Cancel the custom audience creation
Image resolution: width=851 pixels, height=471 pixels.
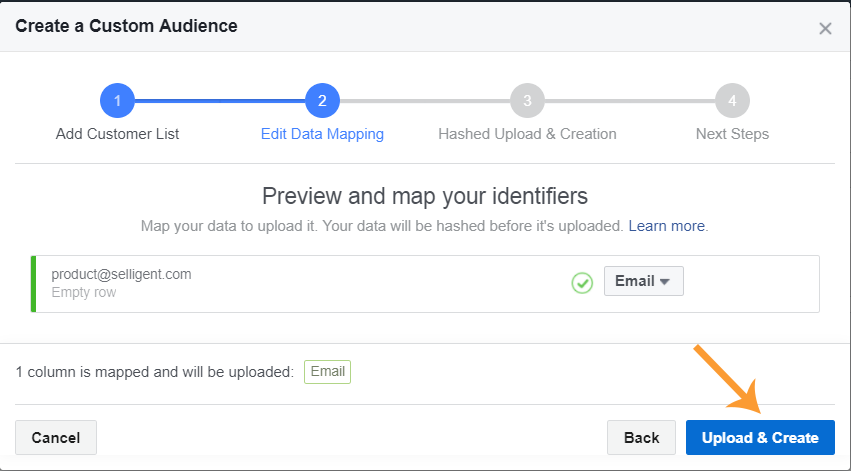pyautogui.click(x=56, y=438)
